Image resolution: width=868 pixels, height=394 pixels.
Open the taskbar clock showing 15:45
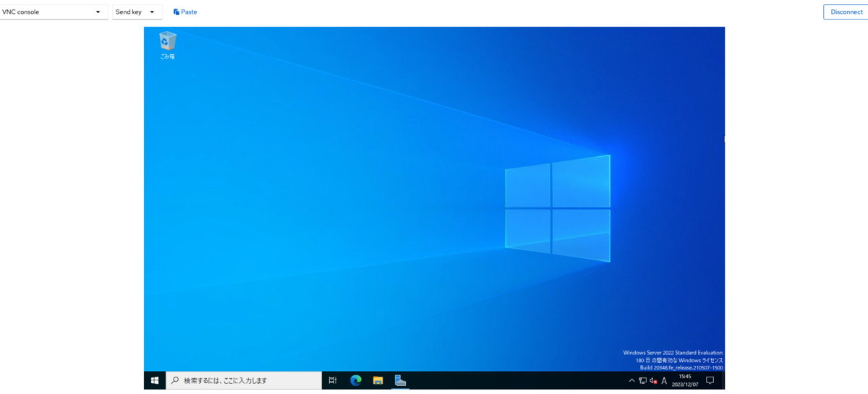coord(685,380)
